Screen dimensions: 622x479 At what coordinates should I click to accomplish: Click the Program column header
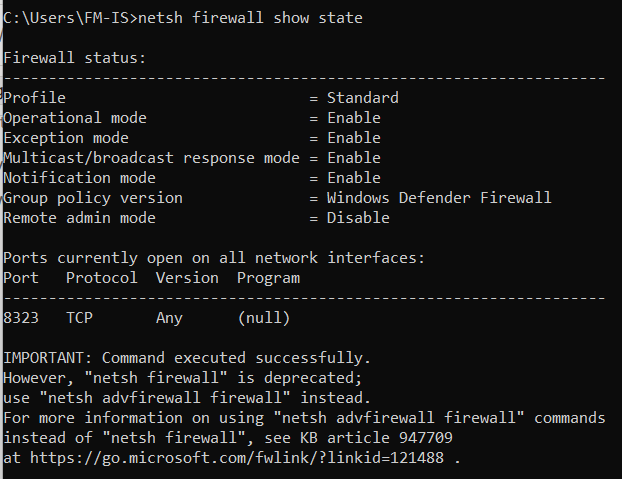point(267,278)
